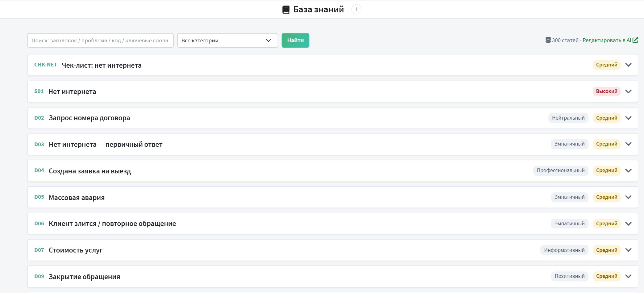This screenshot has height=293, width=644.
Task: Click the D02 article code
Action: pos(39,118)
